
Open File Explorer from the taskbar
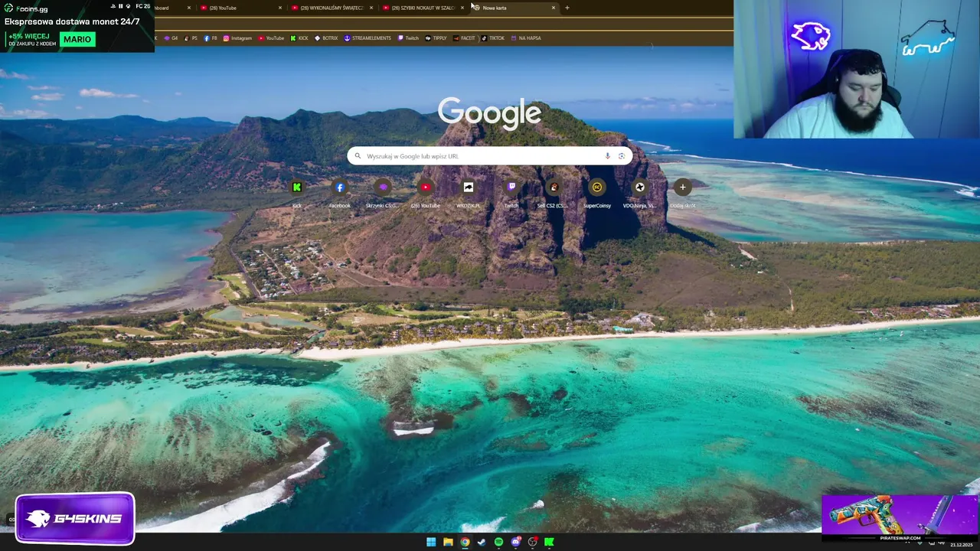[x=448, y=542]
